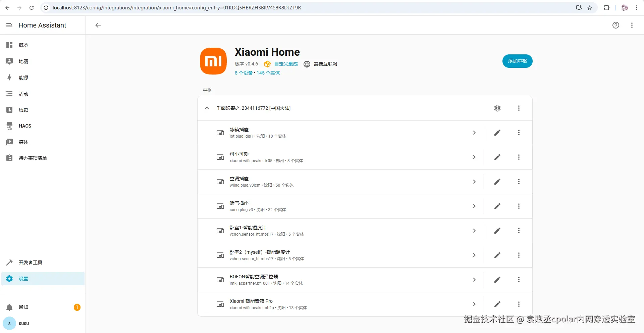Open 媒体 in the sidebar
Image resolution: width=644 pixels, height=333 pixels.
click(43, 142)
